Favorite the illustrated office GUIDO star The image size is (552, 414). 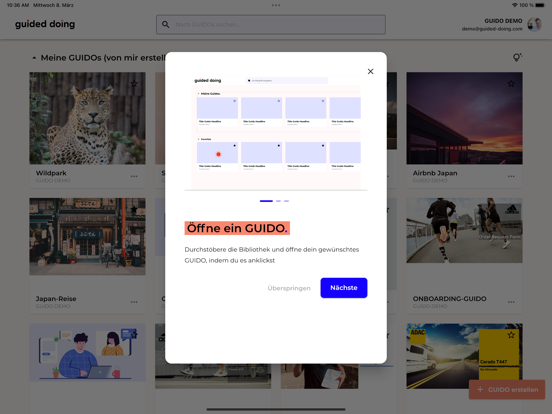134,335
